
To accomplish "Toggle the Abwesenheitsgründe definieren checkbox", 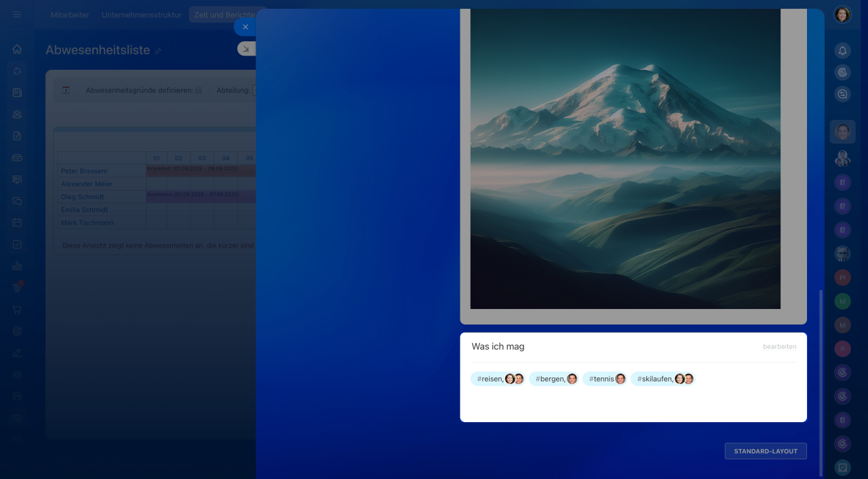I will point(199,90).
